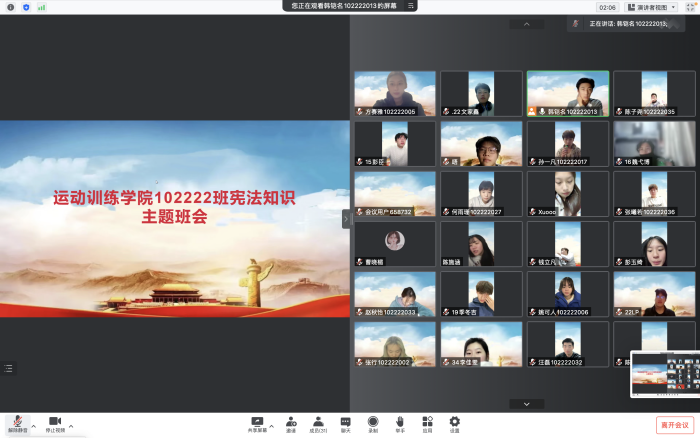Collapse the video gallery using divider handle

pyautogui.click(x=347, y=218)
